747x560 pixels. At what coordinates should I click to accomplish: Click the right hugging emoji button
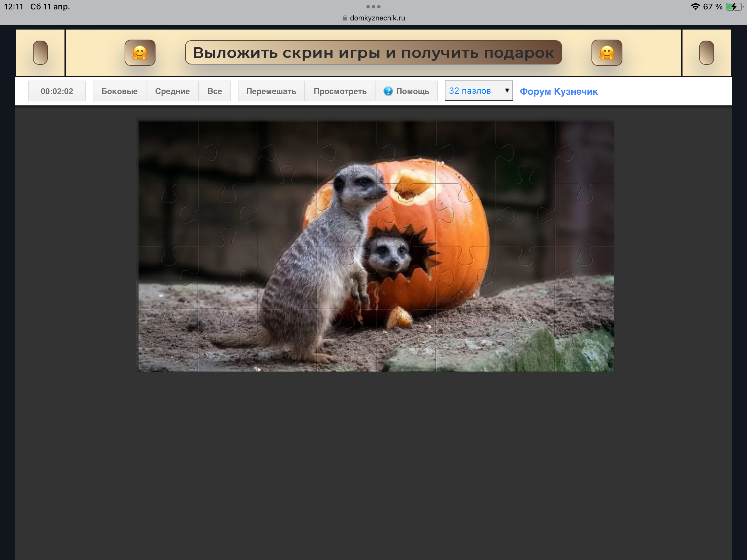pyautogui.click(x=607, y=53)
